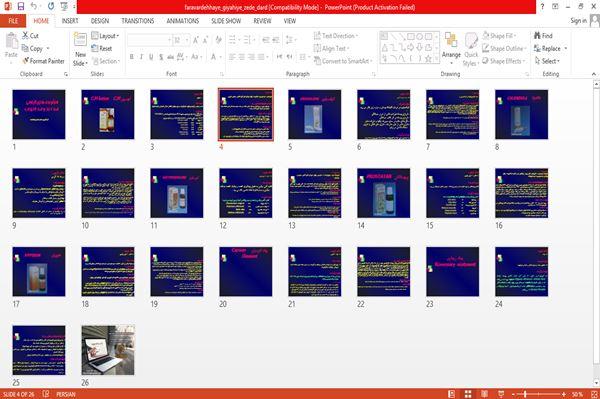Open the TRANSITIONS ribbon tab
This screenshot has width=600, height=399.
tap(138, 21)
